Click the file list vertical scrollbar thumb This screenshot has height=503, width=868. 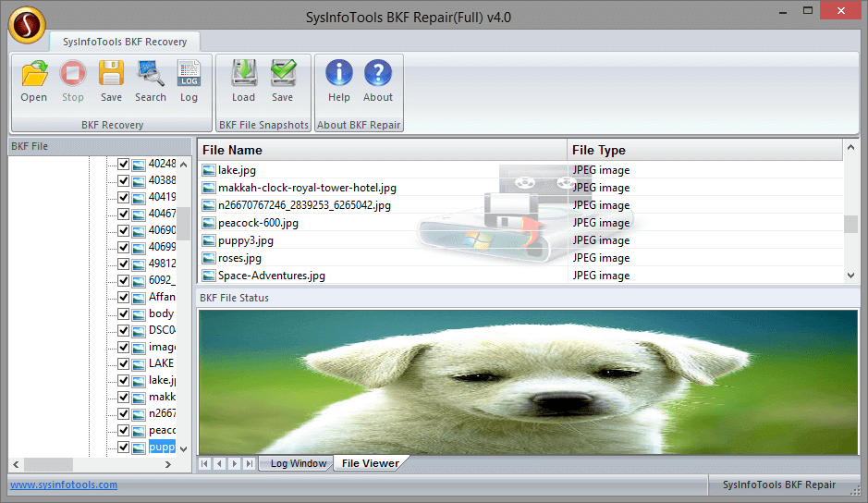[850, 225]
